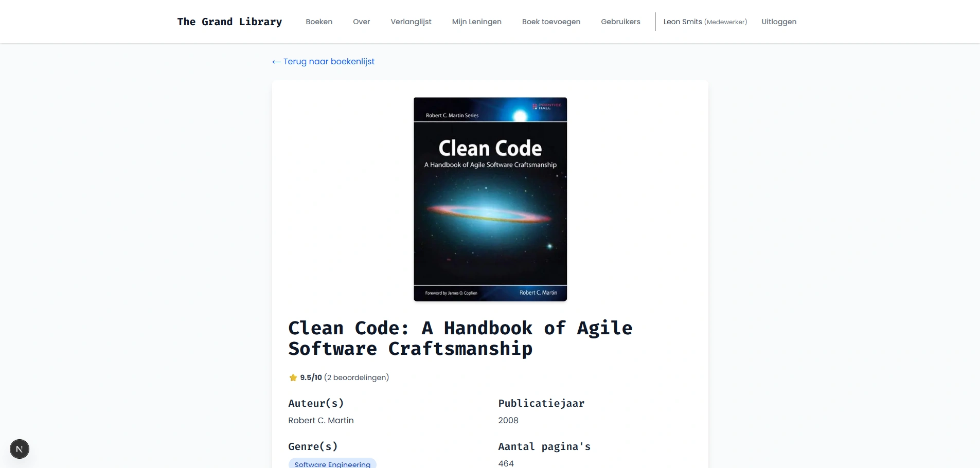Go to the Over page

pos(361,22)
